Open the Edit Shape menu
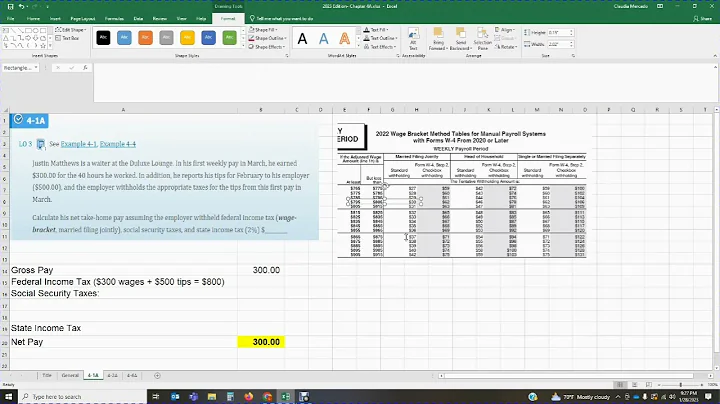The width and height of the screenshot is (720, 404). click(70, 30)
